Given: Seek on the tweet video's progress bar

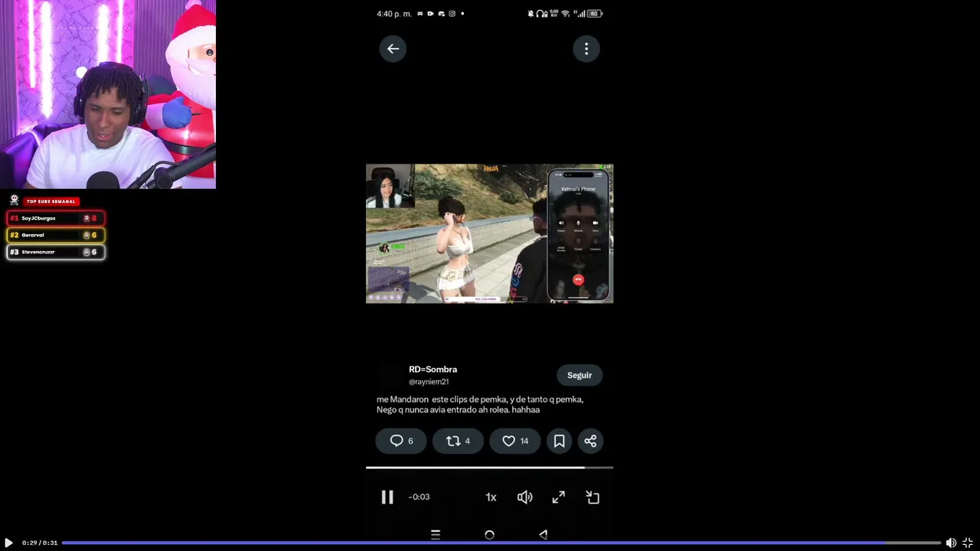Looking at the screenshot, I should pos(489,467).
